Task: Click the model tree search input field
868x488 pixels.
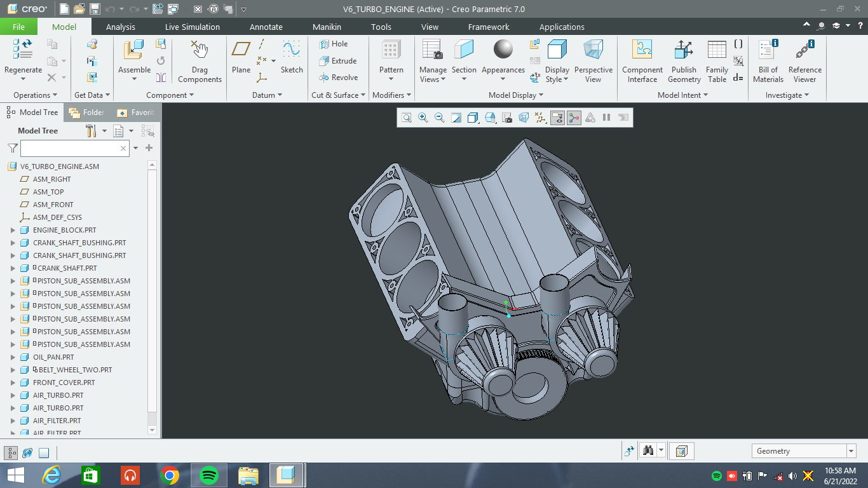Action: [70, 148]
